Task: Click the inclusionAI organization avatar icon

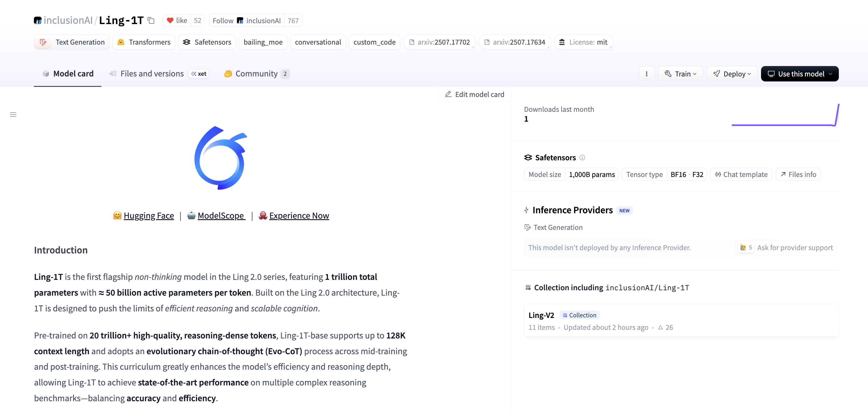Action: tap(37, 21)
